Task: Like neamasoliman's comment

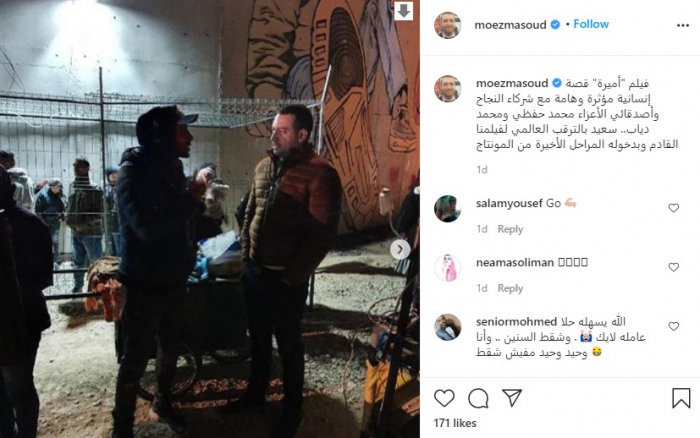Action: [674, 267]
